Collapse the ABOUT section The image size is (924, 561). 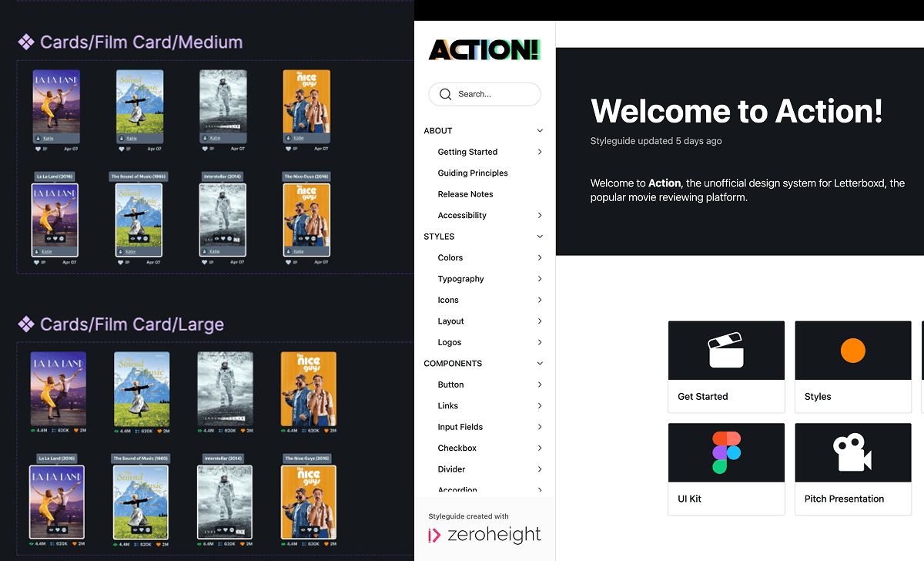click(x=540, y=131)
